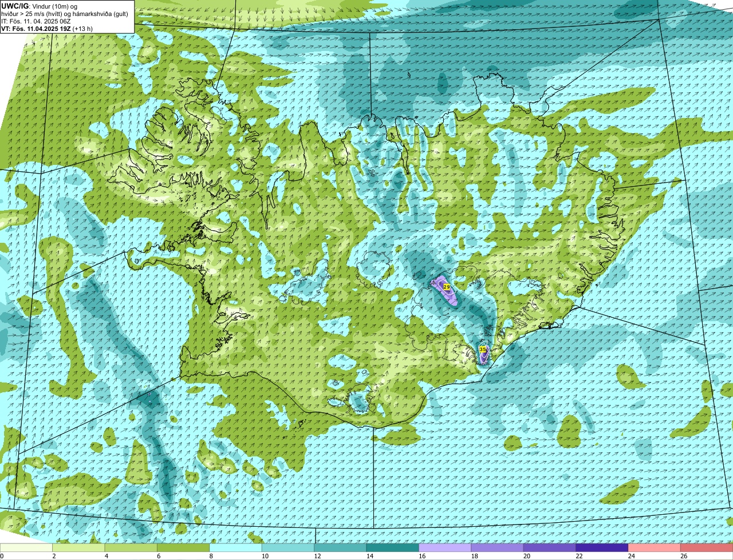
Task: Select legend swatch between 20 and 22
Action: (550, 548)
